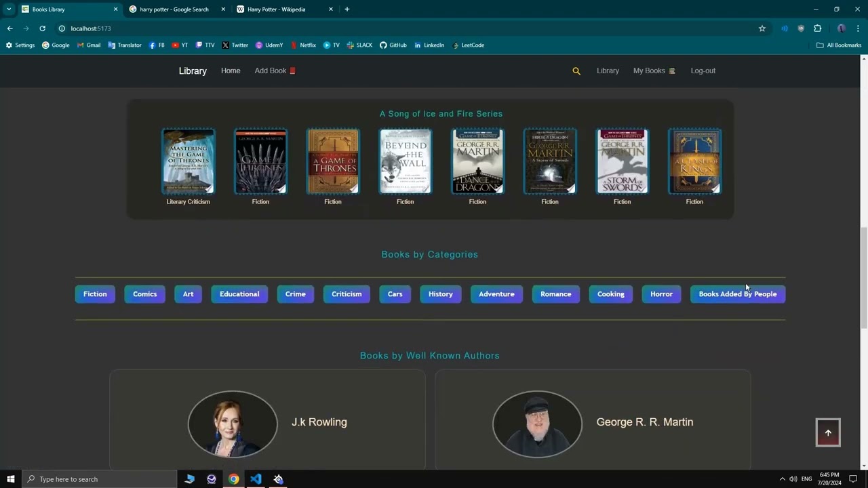Click the Windows Start button

(x=11, y=479)
